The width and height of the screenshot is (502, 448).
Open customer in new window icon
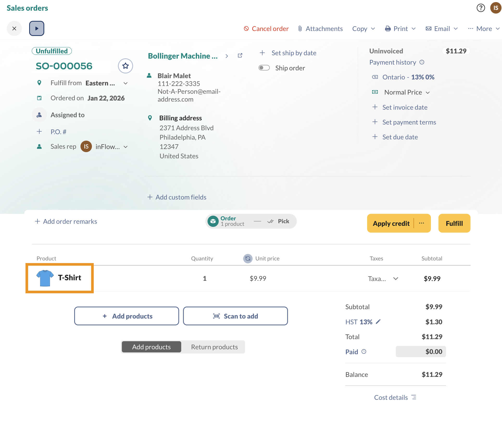240,55
